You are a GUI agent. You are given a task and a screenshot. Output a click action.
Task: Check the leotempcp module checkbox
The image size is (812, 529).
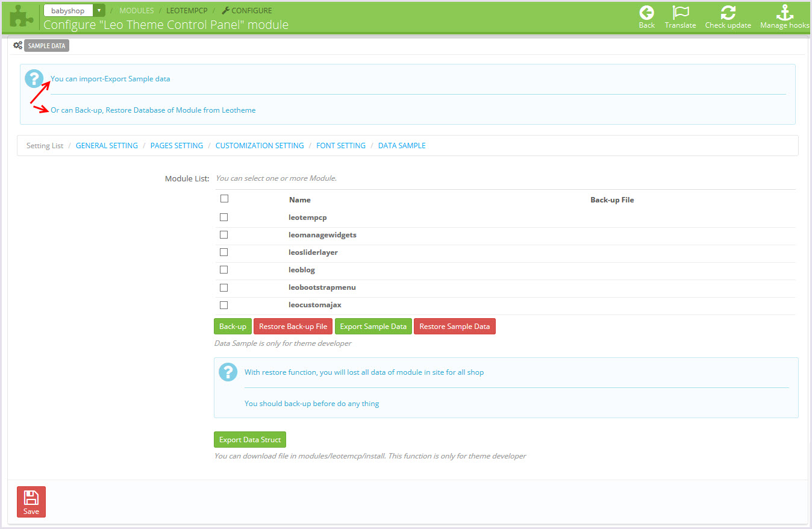click(x=223, y=217)
